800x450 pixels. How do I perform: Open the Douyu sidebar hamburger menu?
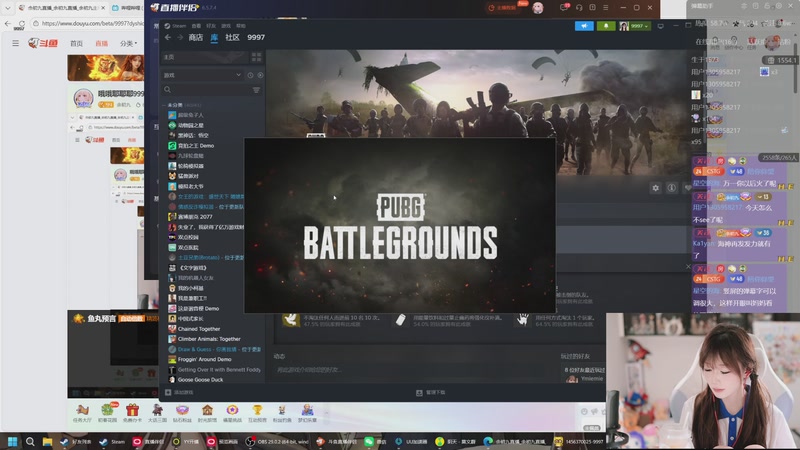pyautogui.click(x=15, y=43)
